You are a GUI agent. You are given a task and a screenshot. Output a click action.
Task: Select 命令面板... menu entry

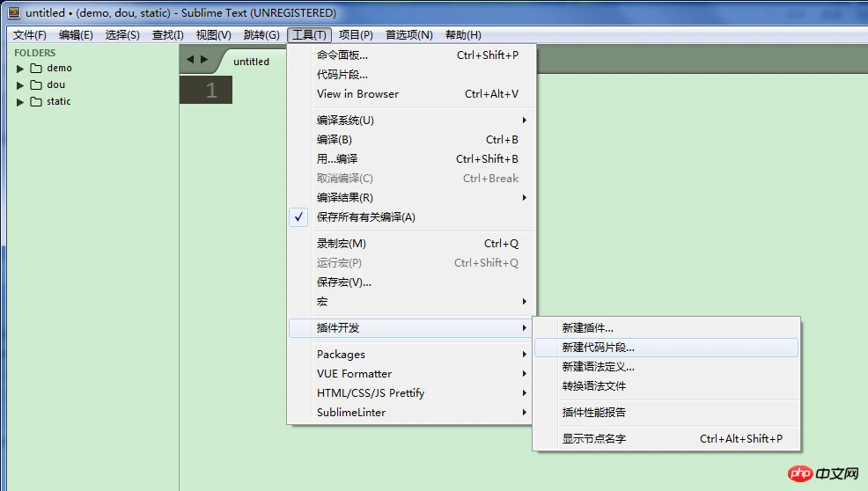tap(412, 55)
